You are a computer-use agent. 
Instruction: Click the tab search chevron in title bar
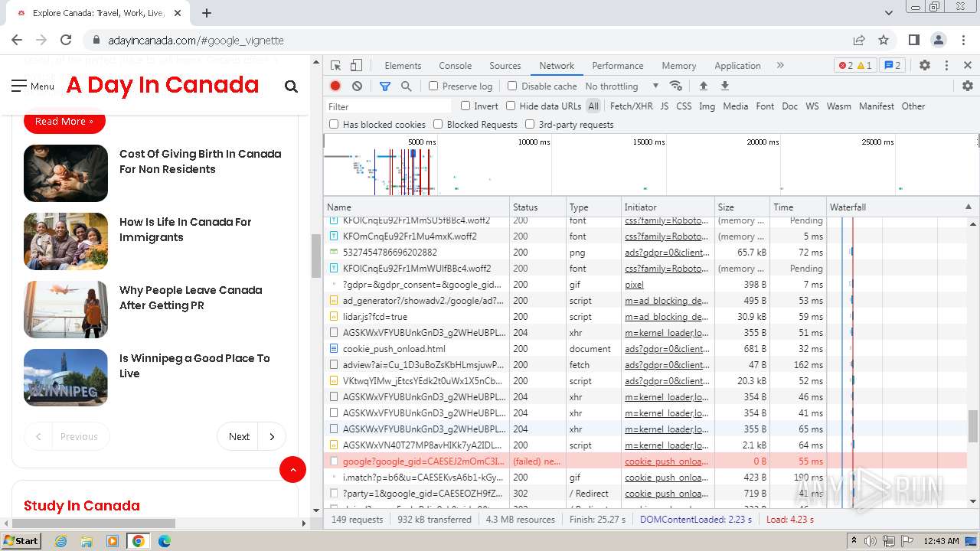coord(888,13)
